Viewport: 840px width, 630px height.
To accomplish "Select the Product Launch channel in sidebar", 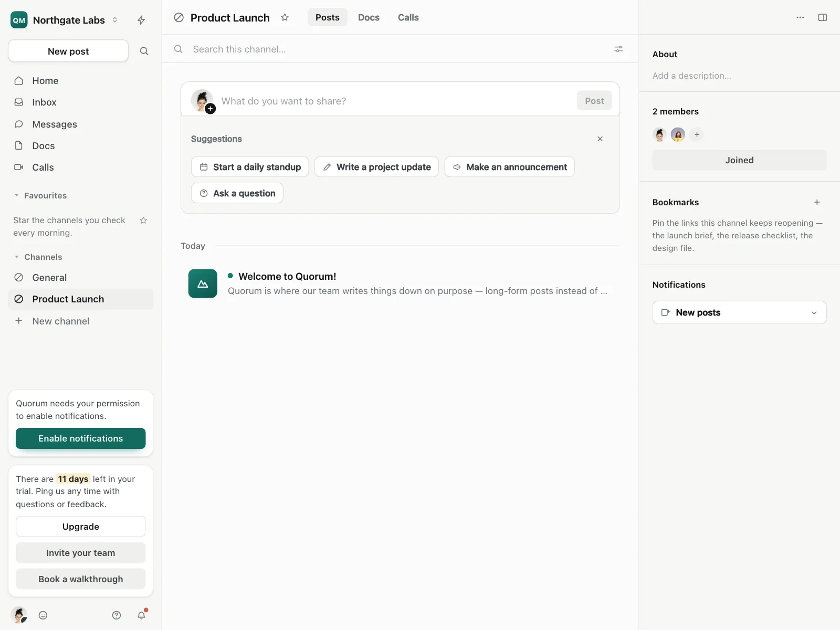I will tap(81, 299).
